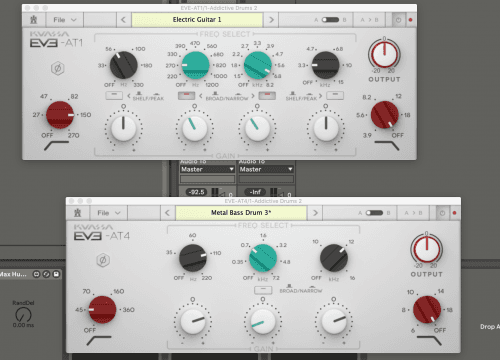Click the EVE-AT1 high band kHz frequency knob

coord(325,65)
